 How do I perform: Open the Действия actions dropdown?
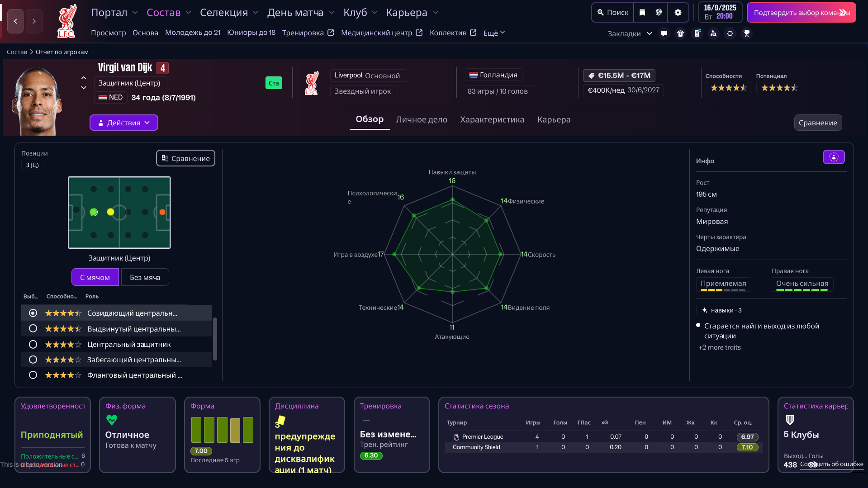tap(124, 123)
